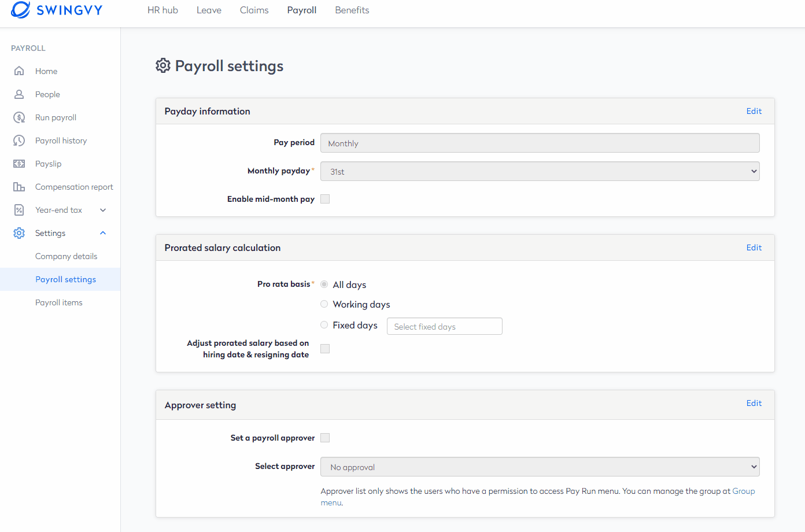Switch to the Leave tab
Image resolution: width=805 pixels, height=532 pixels.
click(x=209, y=10)
